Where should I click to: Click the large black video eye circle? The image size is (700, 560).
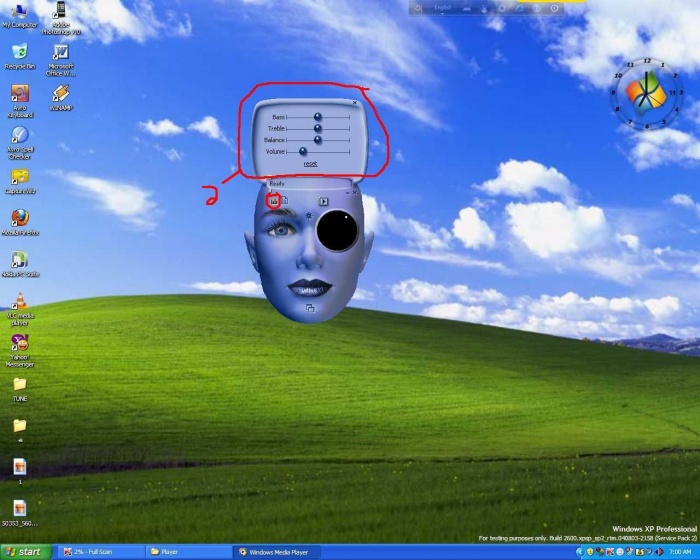(337, 230)
